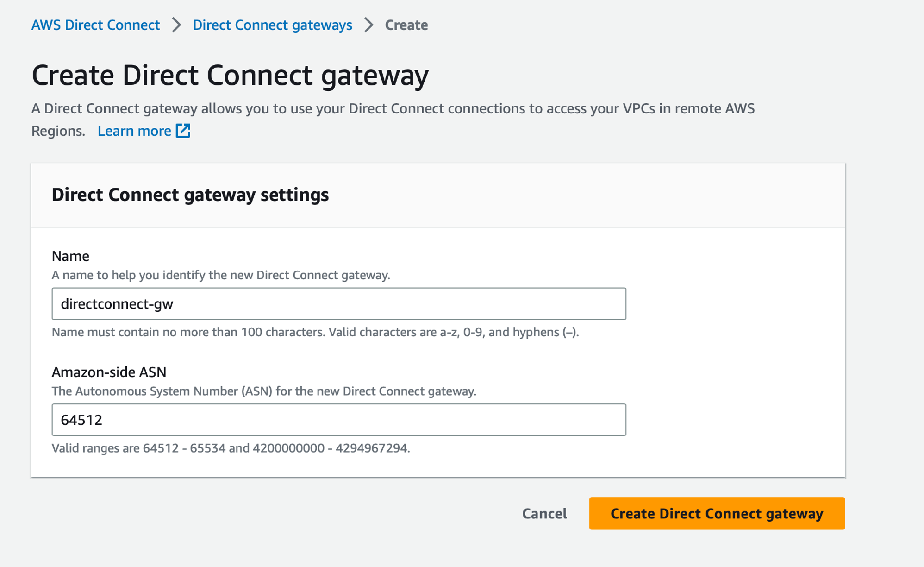Image resolution: width=924 pixels, height=567 pixels.
Task: Focus the Amazon-side ASN field showing 64512
Action: coord(339,420)
